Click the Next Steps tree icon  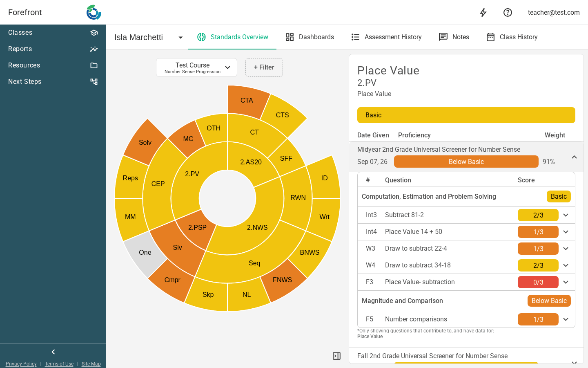coord(94,82)
